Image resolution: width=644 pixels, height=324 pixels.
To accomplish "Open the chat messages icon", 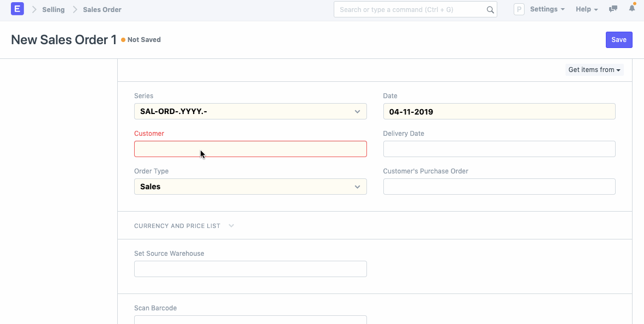I will click(x=613, y=9).
